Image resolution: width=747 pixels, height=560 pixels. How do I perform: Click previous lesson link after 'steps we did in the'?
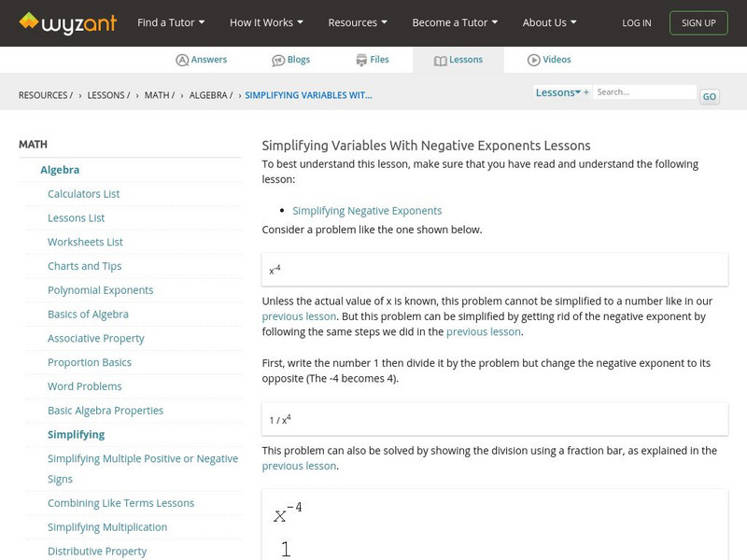pos(484,331)
